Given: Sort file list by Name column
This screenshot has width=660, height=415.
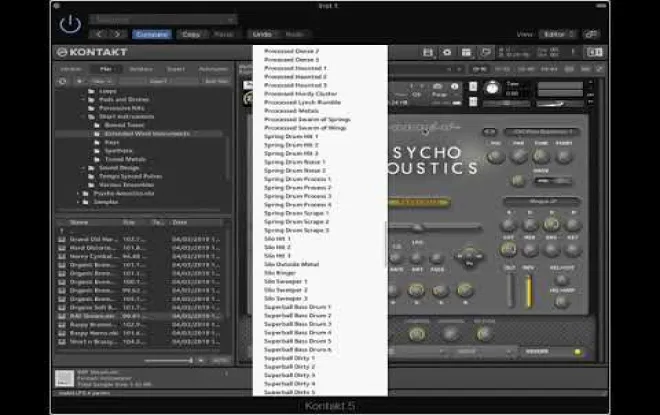Looking at the screenshot, I should [79, 222].
